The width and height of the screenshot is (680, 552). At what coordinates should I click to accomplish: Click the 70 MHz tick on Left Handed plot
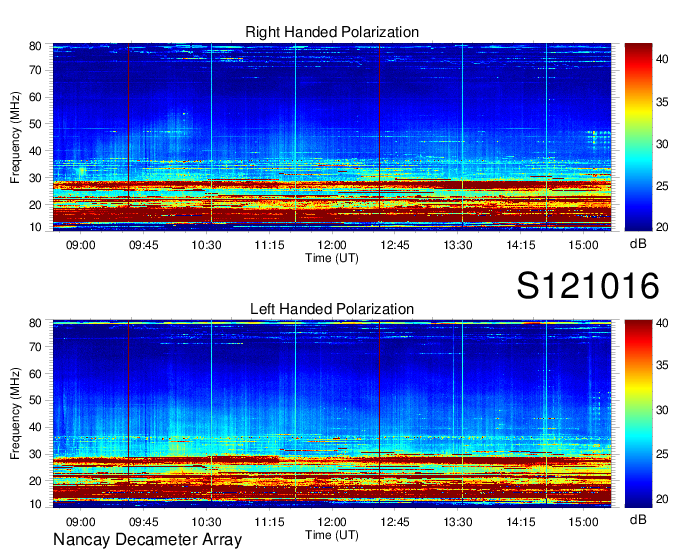click(35, 347)
